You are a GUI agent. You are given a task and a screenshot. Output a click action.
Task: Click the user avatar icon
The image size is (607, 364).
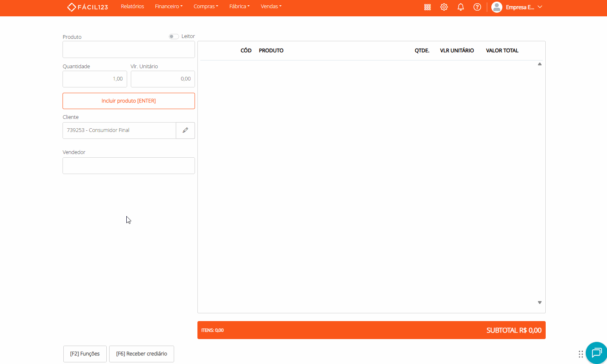coord(497,7)
